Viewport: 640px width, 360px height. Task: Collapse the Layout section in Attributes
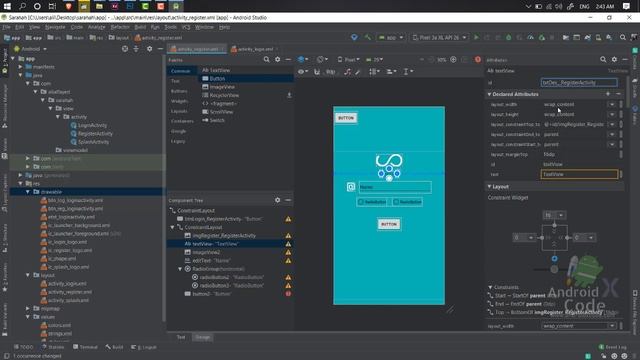pos(489,187)
